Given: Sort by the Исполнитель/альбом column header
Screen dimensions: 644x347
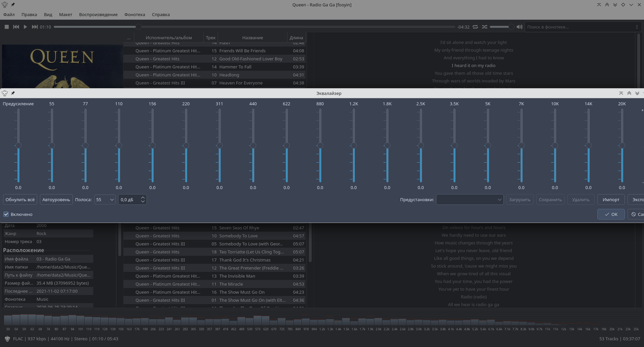Looking at the screenshot, I should tap(169, 38).
